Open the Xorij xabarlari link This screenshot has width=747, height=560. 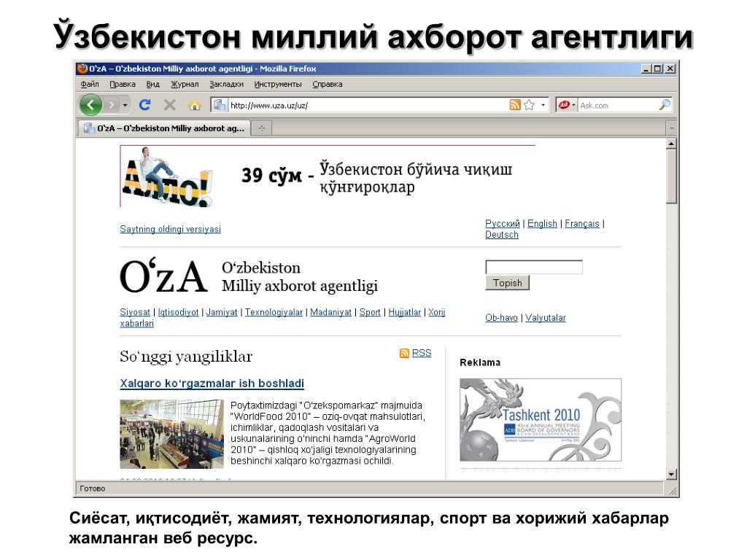pyautogui.click(x=436, y=312)
